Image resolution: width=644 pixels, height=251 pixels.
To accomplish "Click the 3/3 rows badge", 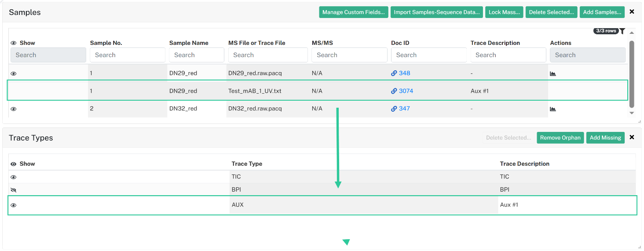I will tap(606, 31).
